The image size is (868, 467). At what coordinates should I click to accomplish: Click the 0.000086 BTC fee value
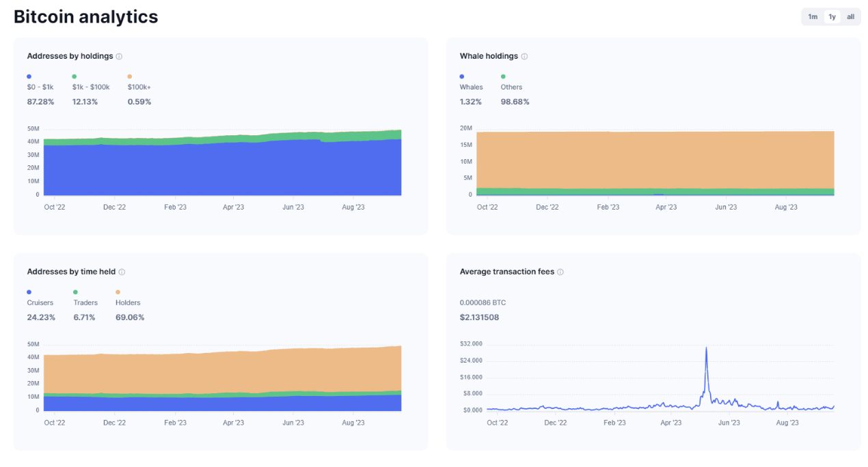(483, 302)
